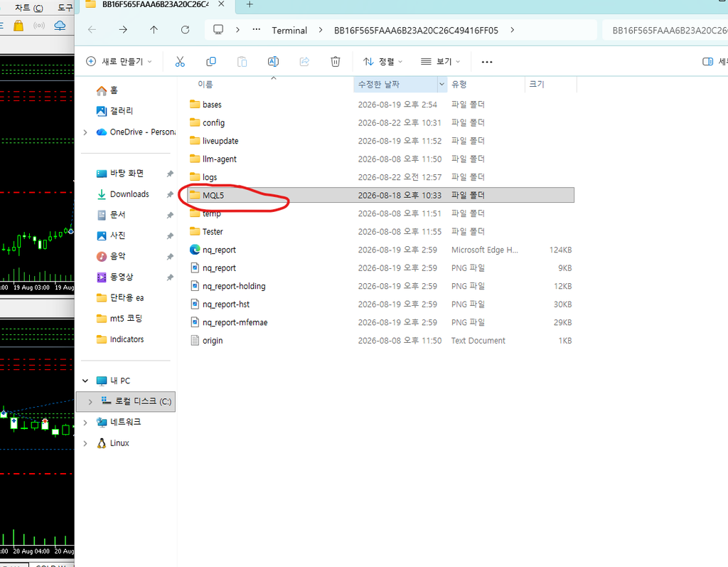Click the Cut scissors icon
This screenshot has height=567, width=728.
180,61
